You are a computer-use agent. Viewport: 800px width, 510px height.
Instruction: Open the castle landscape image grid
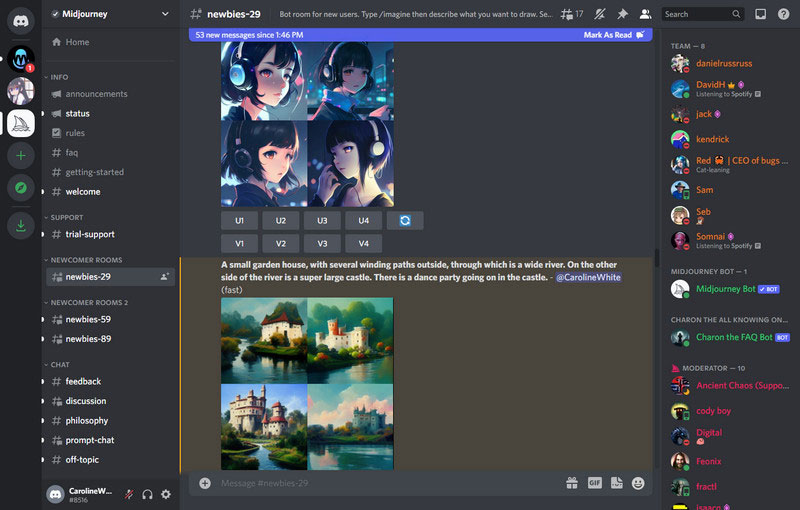click(x=307, y=384)
